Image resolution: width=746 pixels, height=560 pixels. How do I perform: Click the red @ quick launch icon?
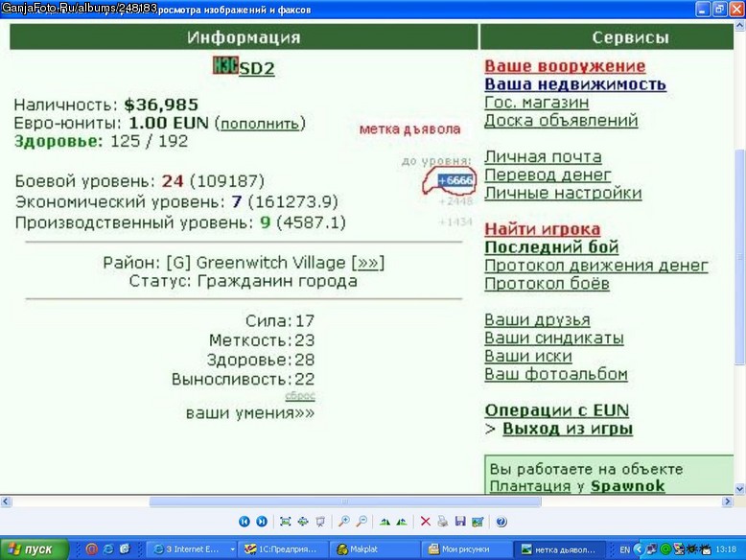point(92,549)
